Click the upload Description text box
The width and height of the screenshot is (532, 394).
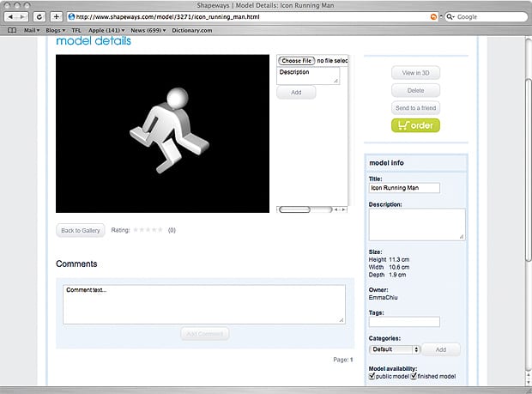point(308,76)
